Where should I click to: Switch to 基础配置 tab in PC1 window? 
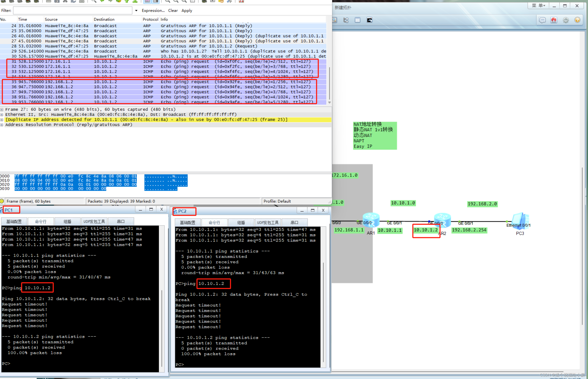[x=14, y=222]
